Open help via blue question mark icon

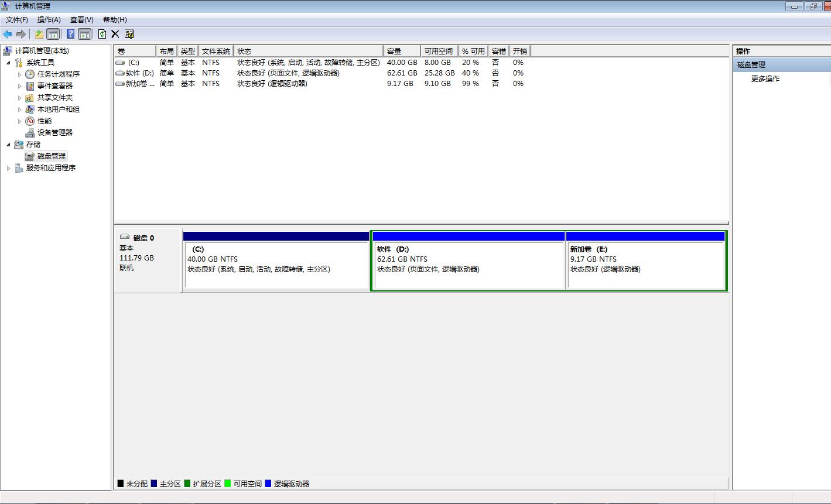71,34
